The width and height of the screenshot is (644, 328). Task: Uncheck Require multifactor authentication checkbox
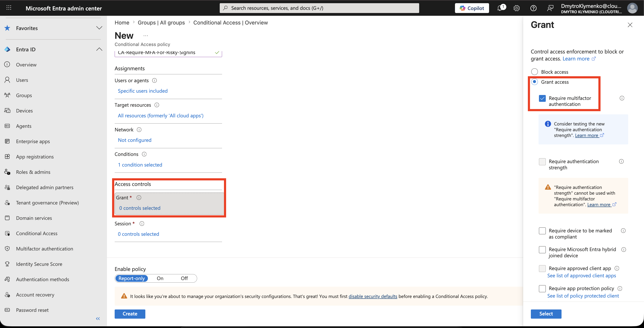point(542,98)
